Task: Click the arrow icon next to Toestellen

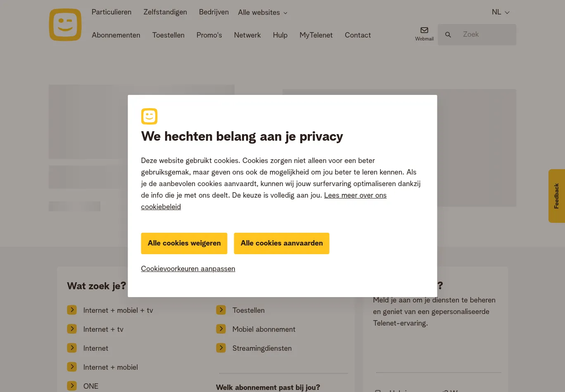Action: click(221, 310)
